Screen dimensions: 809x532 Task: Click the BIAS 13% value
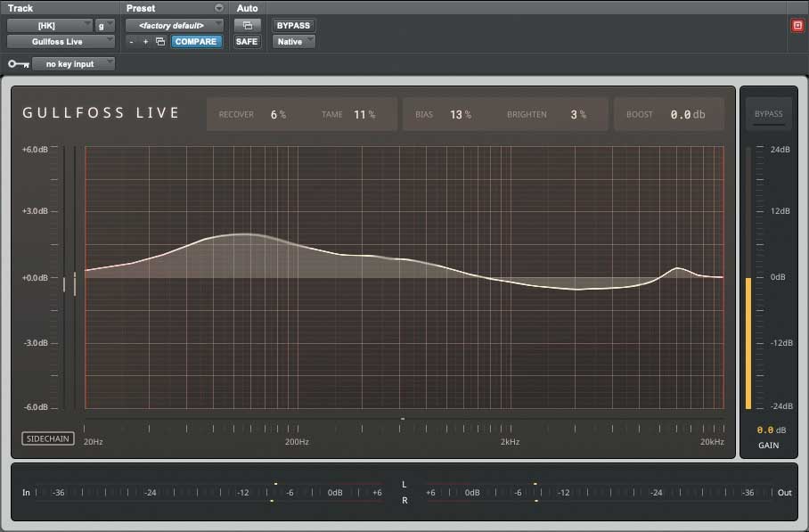[461, 115]
